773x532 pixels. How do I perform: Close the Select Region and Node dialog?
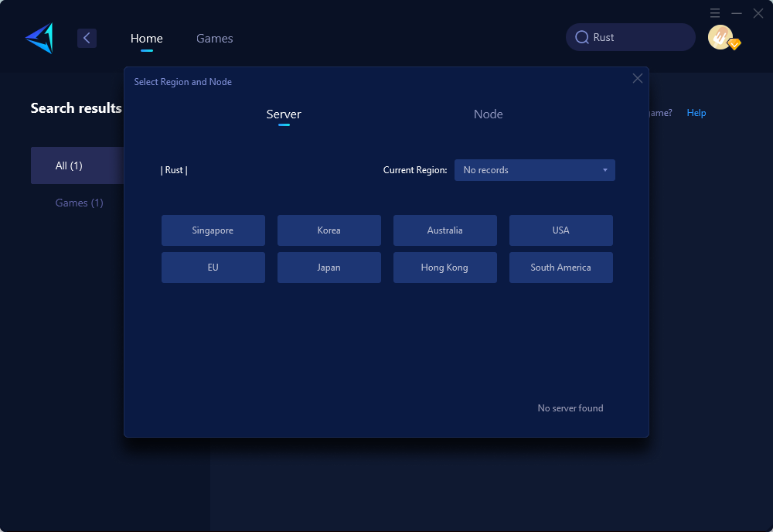[x=638, y=78]
